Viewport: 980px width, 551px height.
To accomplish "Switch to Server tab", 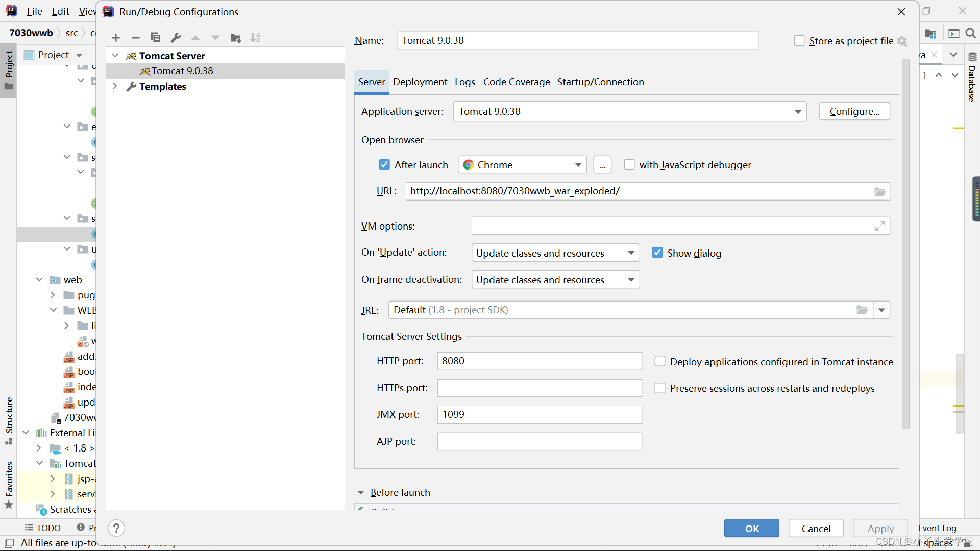I will pos(372,82).
